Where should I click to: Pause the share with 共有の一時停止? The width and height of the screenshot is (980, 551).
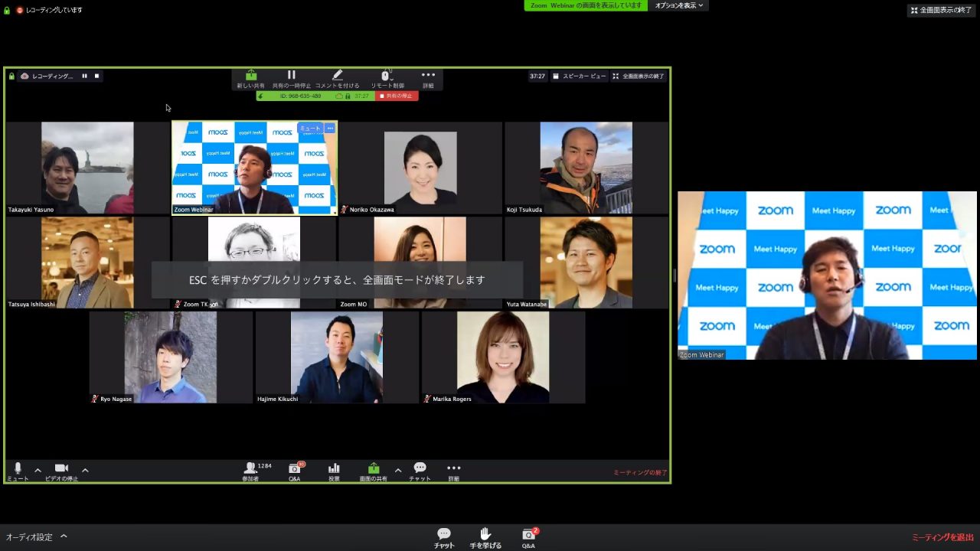pyautogui.click(x=291, y=78)
